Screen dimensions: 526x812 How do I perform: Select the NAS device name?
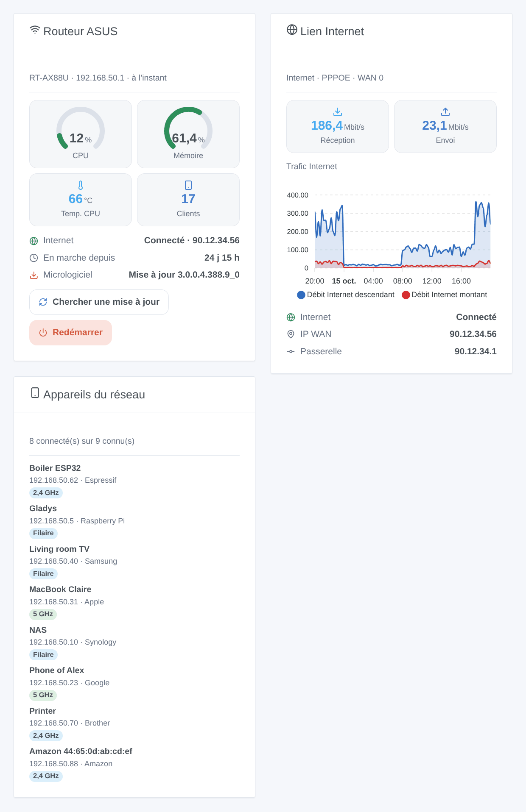(38, 630)
